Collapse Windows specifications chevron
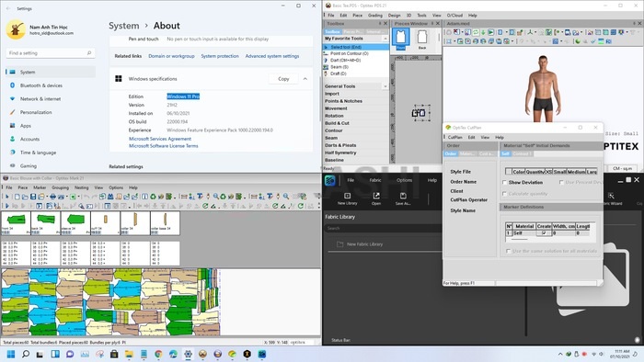Image resolution: width=644 pixels, height=362 pixels. coord(305,79)
